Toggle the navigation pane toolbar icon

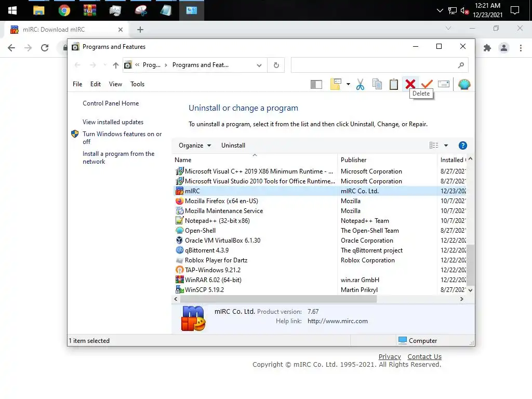pos(316,85)
